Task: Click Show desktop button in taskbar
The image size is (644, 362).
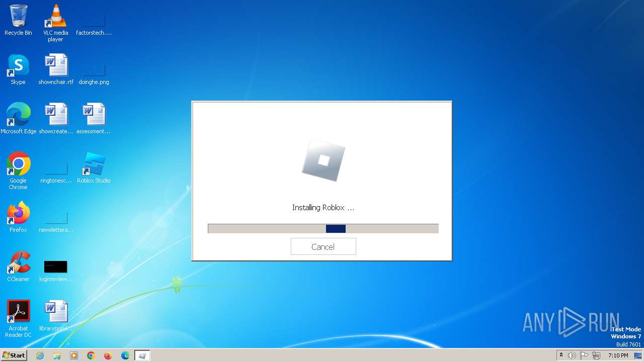Action: click(x=638, y=355)
